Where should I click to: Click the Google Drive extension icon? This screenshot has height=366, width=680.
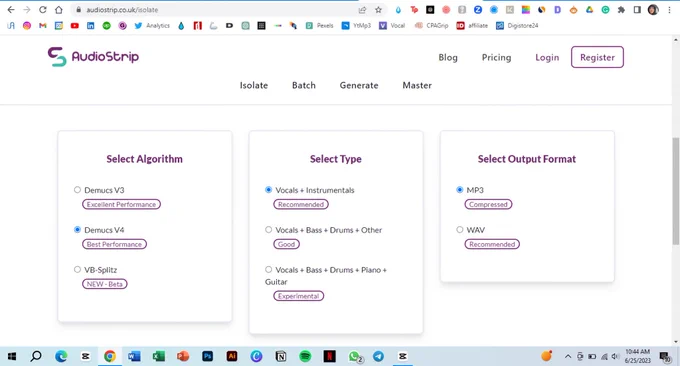point(589,10)
